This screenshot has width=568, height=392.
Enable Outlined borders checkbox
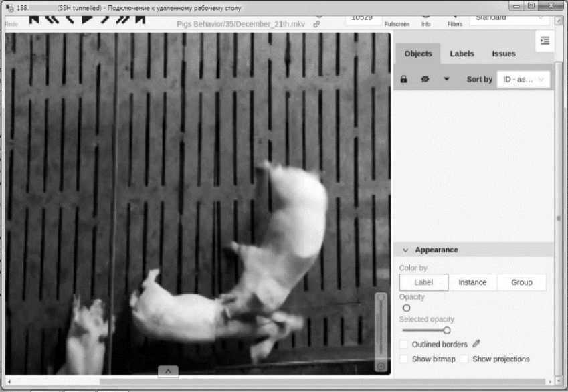click(x=403, y=345)
